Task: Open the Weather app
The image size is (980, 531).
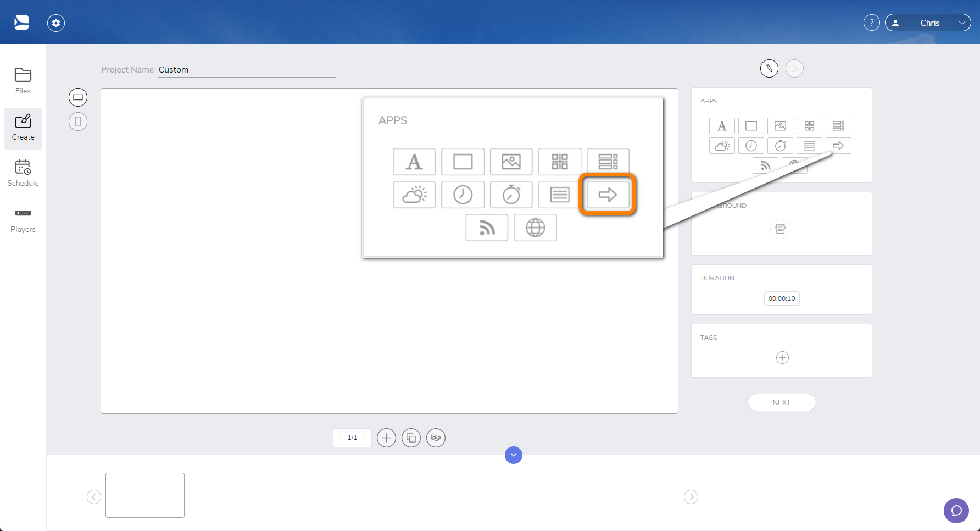Action: click(x=414, y=195)
